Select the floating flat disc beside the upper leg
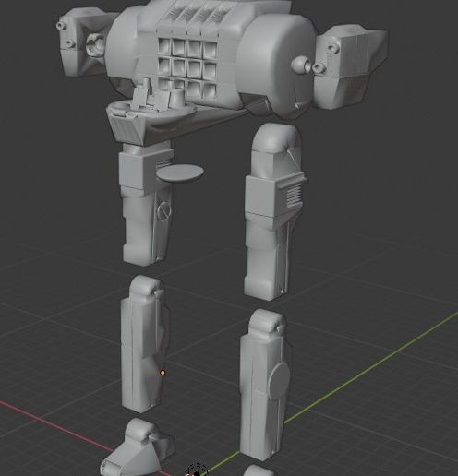The image size is (458, 476). tap(179, 173)
